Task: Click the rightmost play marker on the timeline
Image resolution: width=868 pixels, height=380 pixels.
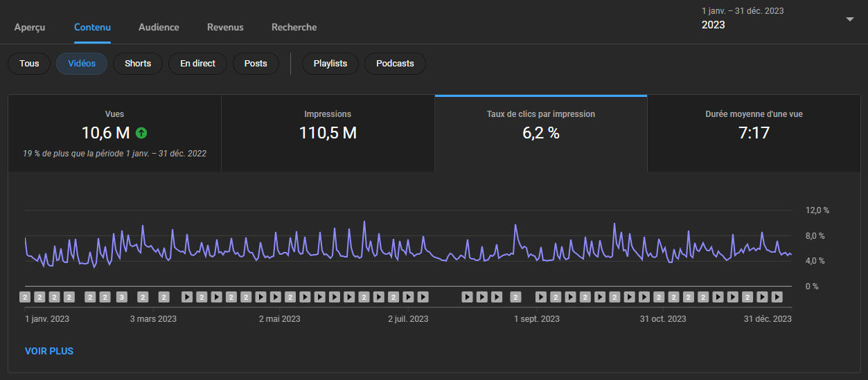Action: (777, 297)
